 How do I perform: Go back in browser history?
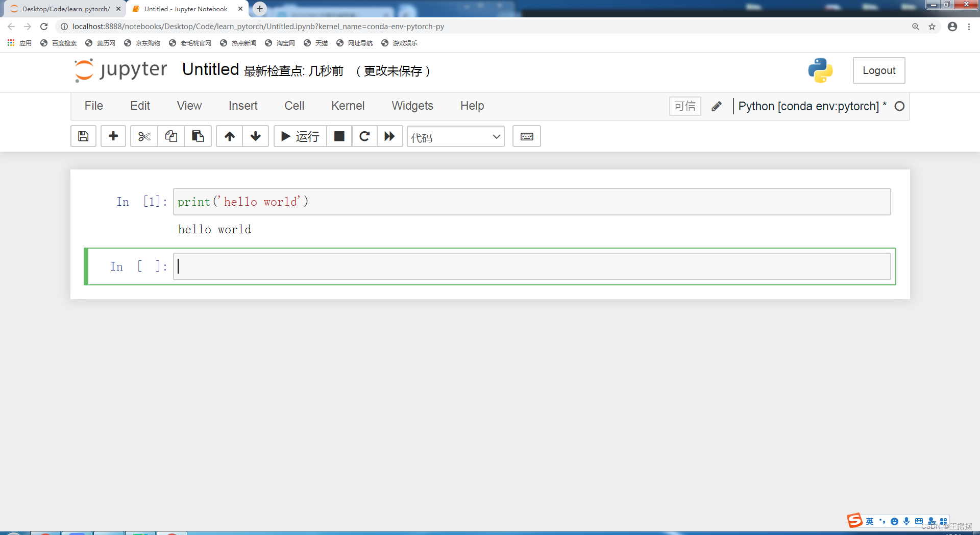point(11,27)
